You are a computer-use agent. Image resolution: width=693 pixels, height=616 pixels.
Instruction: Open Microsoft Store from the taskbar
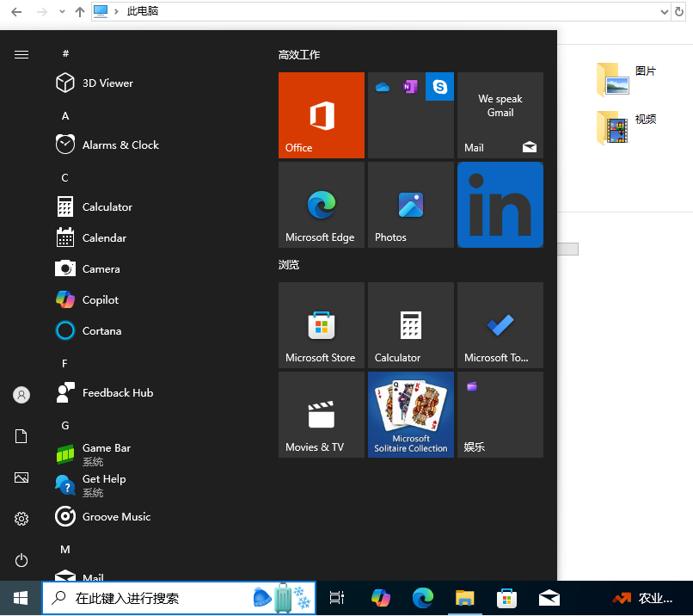(507, 598)
